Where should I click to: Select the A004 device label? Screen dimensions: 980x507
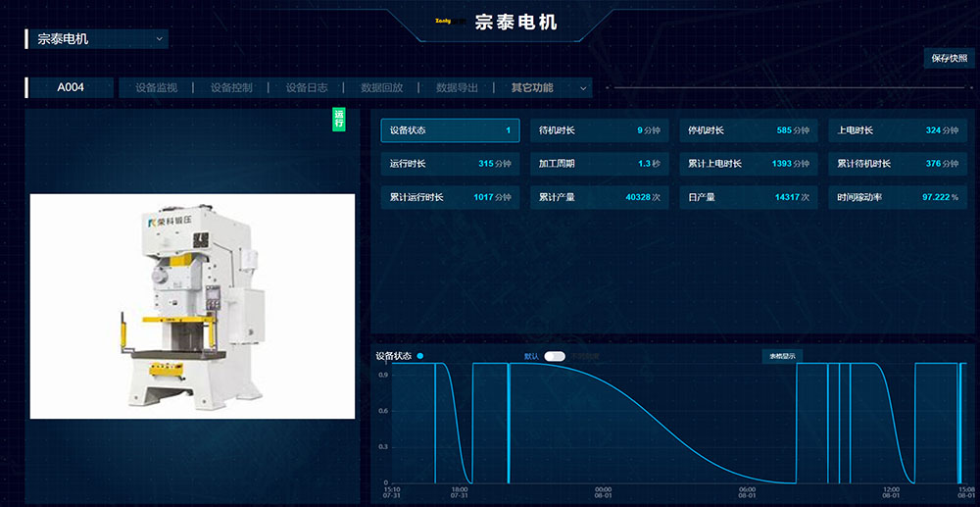[x=71, y=87]
